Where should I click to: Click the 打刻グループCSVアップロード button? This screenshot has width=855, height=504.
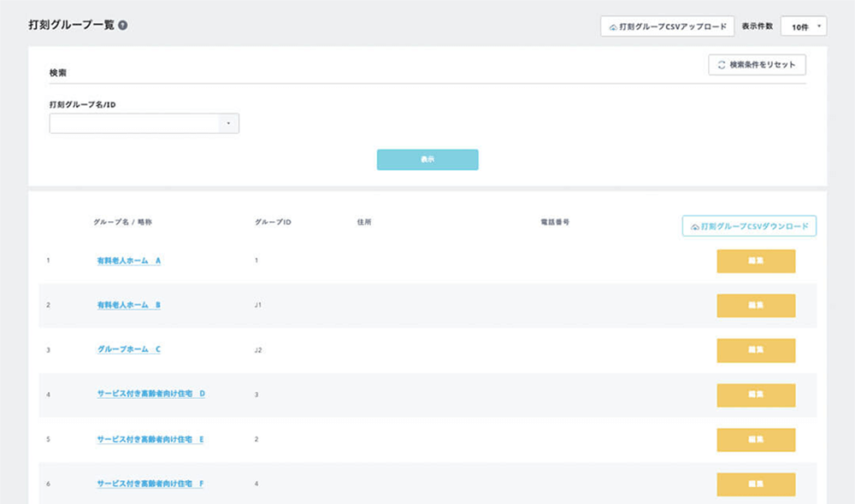point(667,26)
